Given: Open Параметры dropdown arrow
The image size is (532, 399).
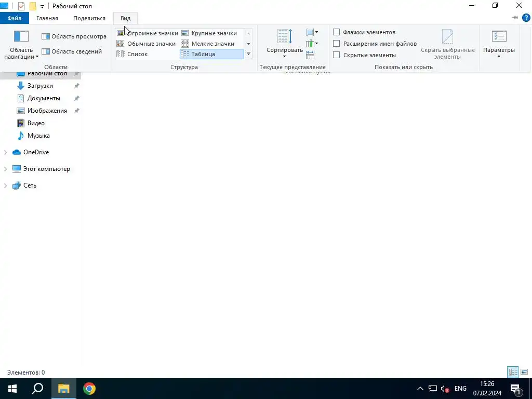Looking at the screenshot, I should coord(499,56).
